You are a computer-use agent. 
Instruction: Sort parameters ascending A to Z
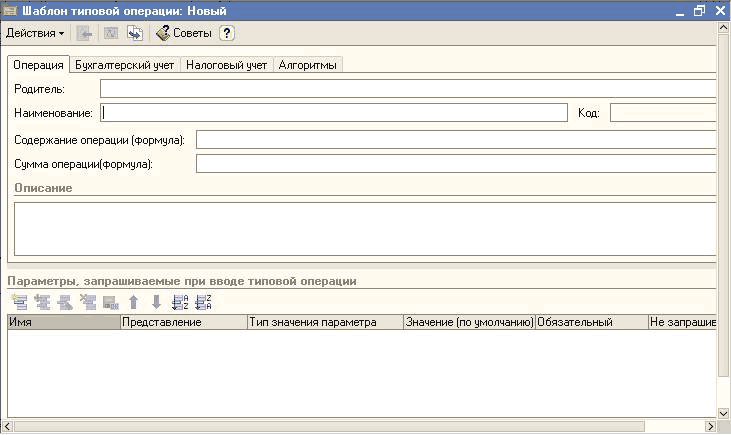click(x=180, y=302)
